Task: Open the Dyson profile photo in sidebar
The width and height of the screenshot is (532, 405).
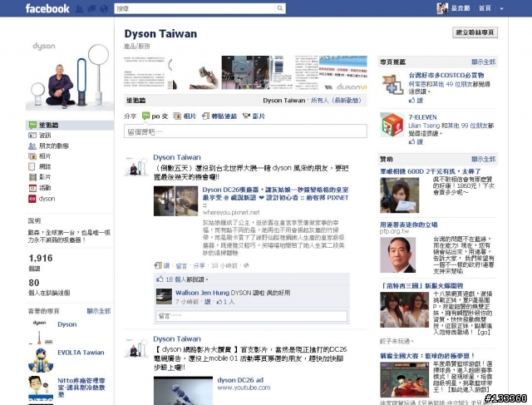Action: point(70,76)
